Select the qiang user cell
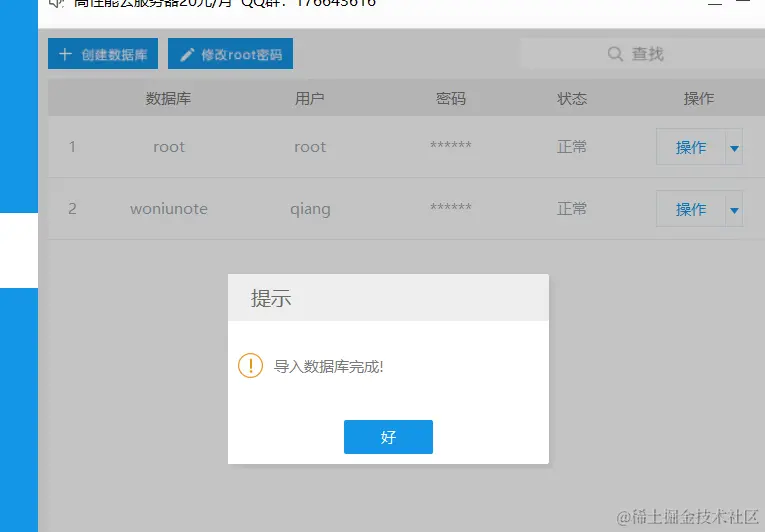 pyautogui.click(x=310, y=210)
